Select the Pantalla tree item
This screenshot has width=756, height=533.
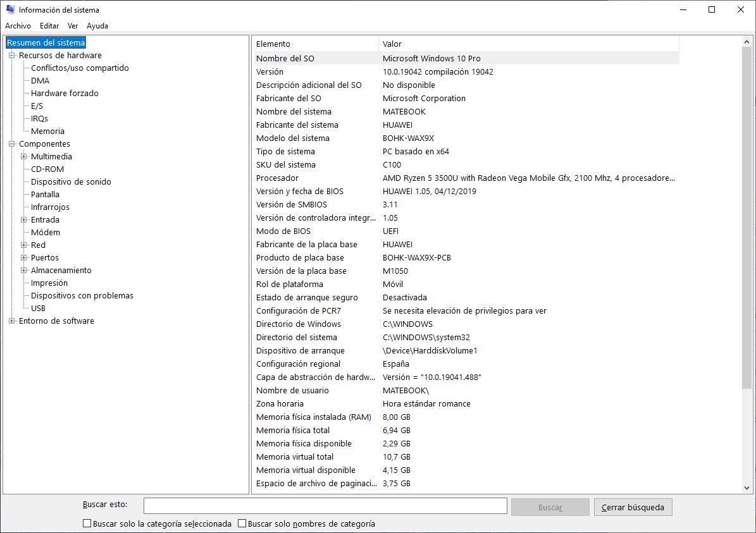point(45,194)
